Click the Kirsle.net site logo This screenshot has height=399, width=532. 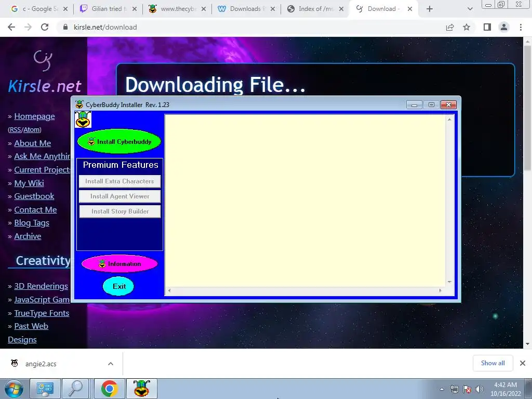(x=44, y=72)
